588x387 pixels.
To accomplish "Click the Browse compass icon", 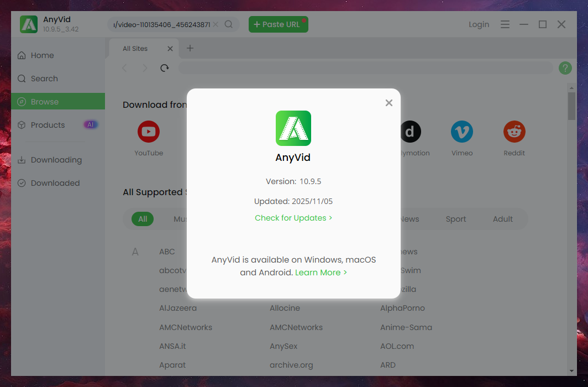I will pyautogui.click(x=22, y=102).
